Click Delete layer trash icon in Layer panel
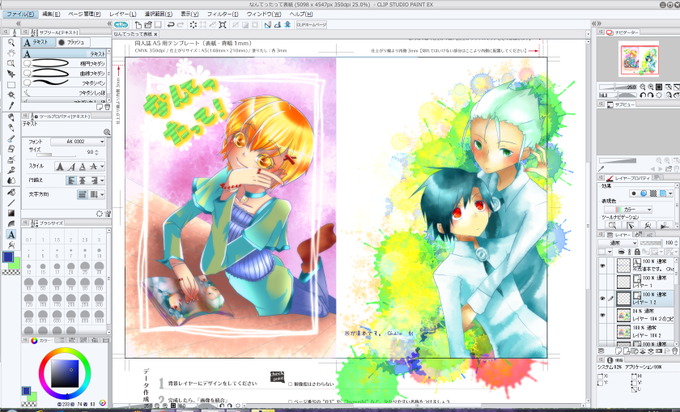680x412 pixels. click(x=675, y=351)
